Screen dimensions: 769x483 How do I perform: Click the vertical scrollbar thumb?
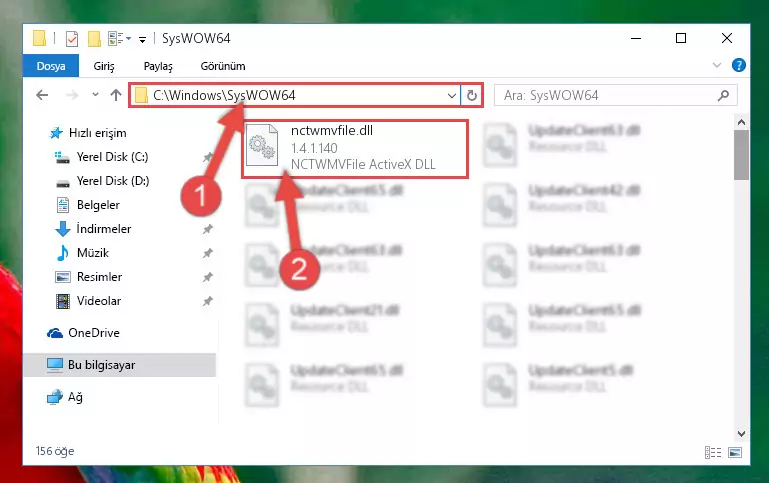tap(741, 155)
